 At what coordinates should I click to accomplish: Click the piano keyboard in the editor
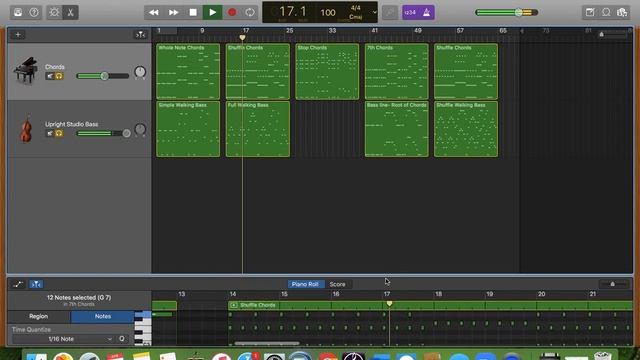pyautogui.click(x=143, y=328)
